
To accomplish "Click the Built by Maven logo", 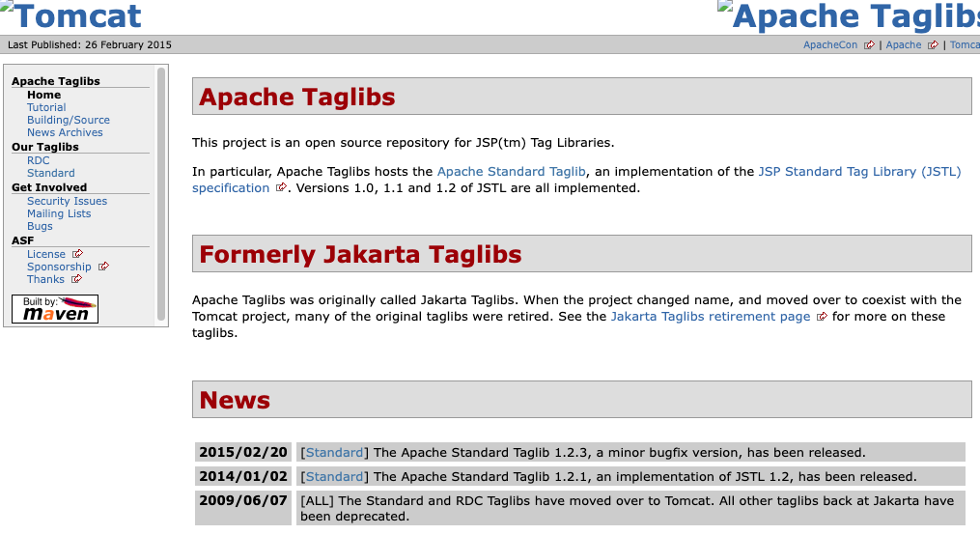I will [55, 309].
